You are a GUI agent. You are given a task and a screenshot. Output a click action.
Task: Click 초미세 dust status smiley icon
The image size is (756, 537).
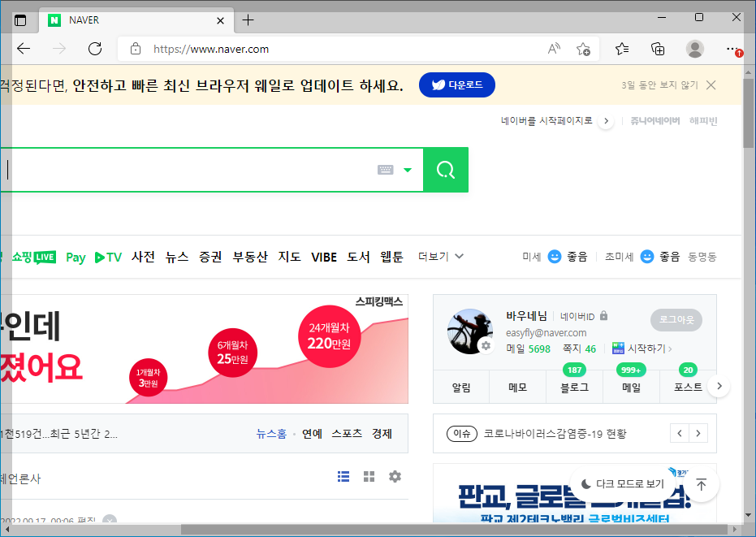point(647,257)
